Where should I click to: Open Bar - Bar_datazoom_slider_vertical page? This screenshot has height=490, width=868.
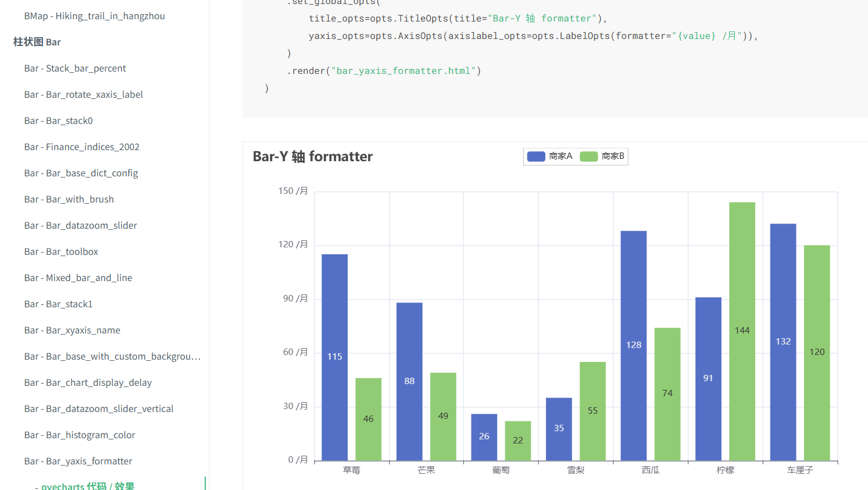pyautogui.click(x=99, y=409)
